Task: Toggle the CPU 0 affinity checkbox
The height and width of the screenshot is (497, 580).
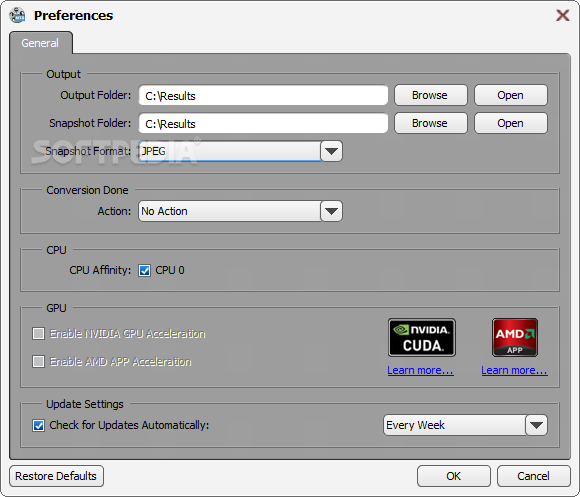Action: click(144, 270)
